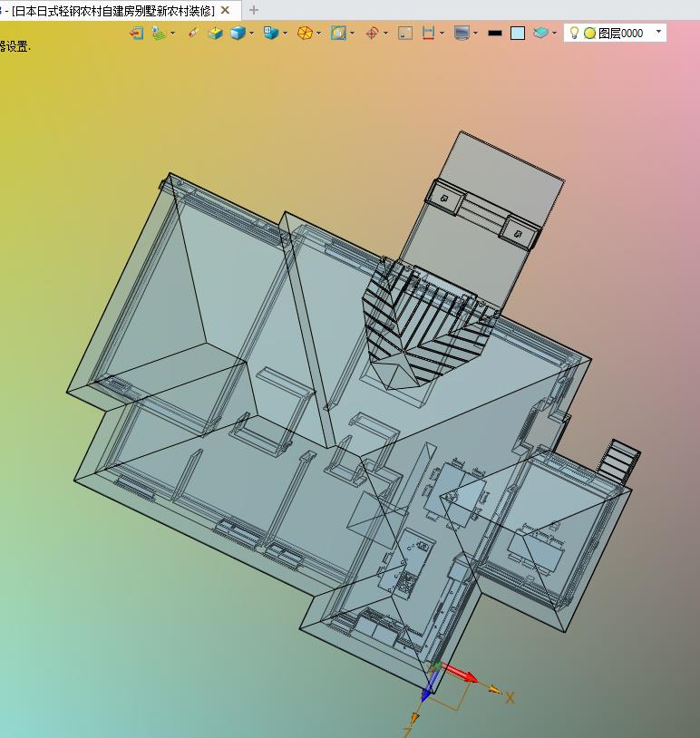The width and height of the screenshot is (700, 738).
Task: Toggle the light bulb layer visibility
Action: tap(574, 33)
